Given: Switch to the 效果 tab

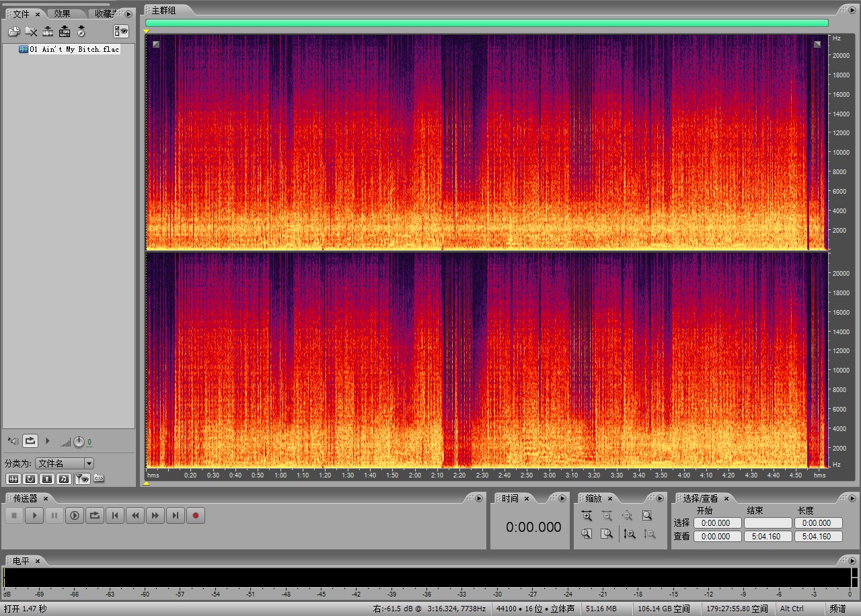Looking at the screenshot, I should pos(63,13).
